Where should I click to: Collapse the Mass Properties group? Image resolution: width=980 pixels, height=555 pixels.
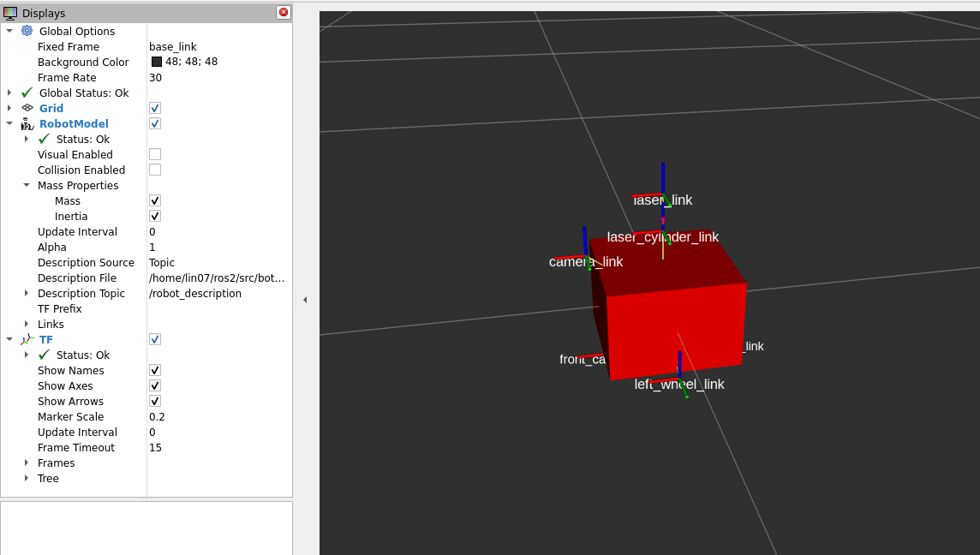click(27, 185)
